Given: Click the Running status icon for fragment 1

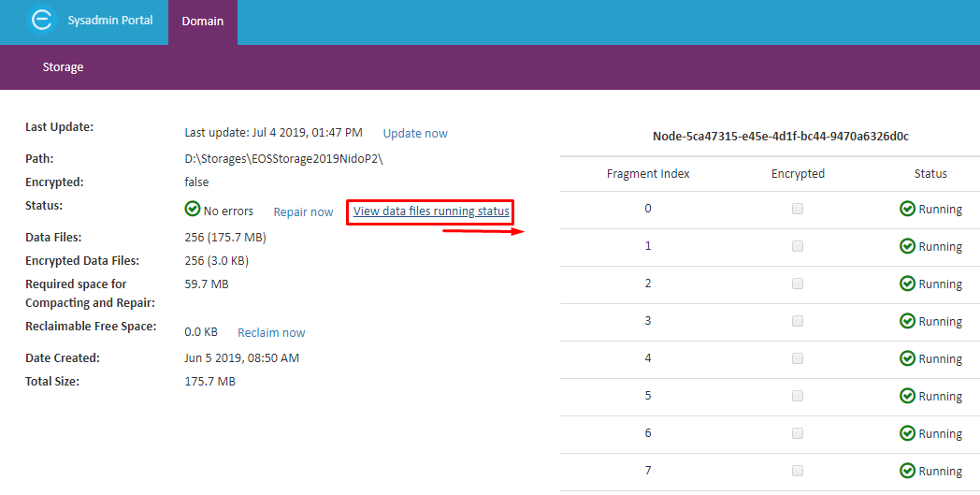Looking at the screenshot, I should click(907, 246).
